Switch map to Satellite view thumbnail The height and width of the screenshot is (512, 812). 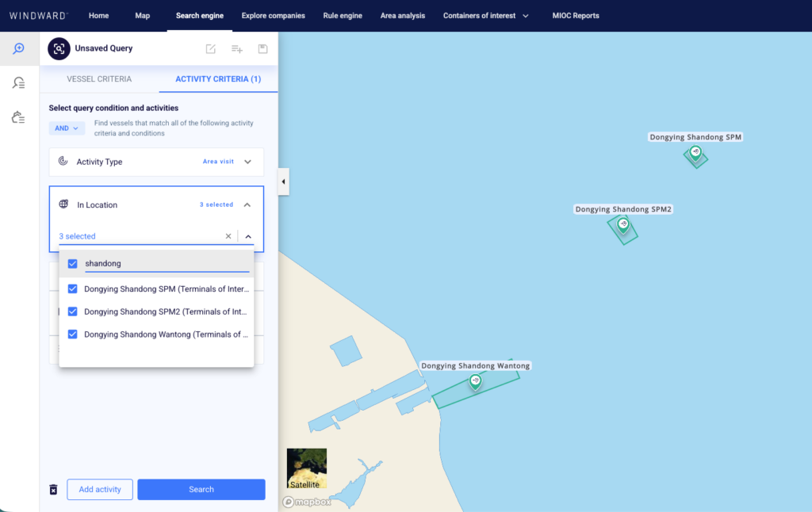pyautogui.click(x=307, y=468)
